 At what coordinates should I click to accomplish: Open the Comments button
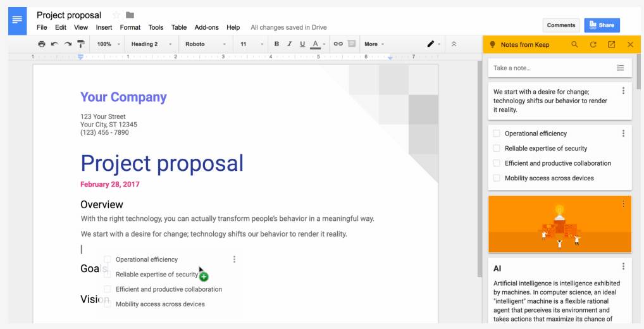[560, 25]
